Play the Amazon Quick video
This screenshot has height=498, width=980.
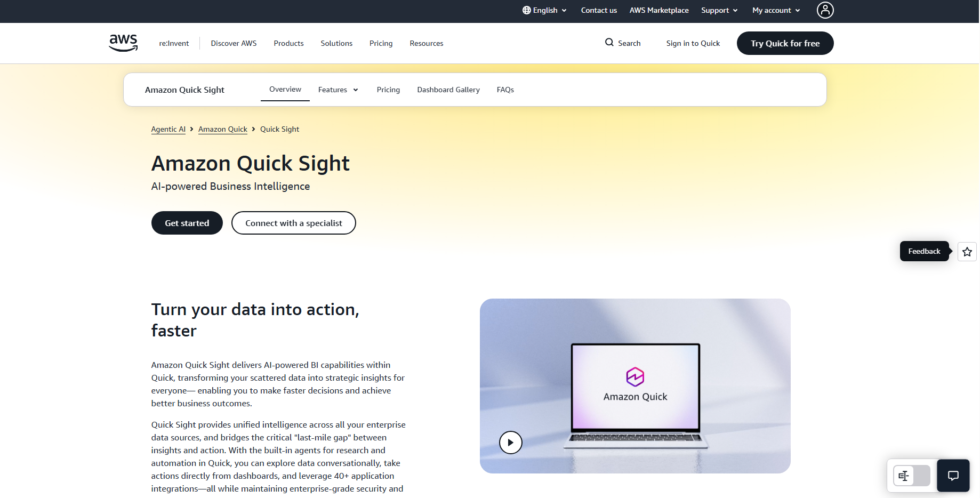point(510,443)
